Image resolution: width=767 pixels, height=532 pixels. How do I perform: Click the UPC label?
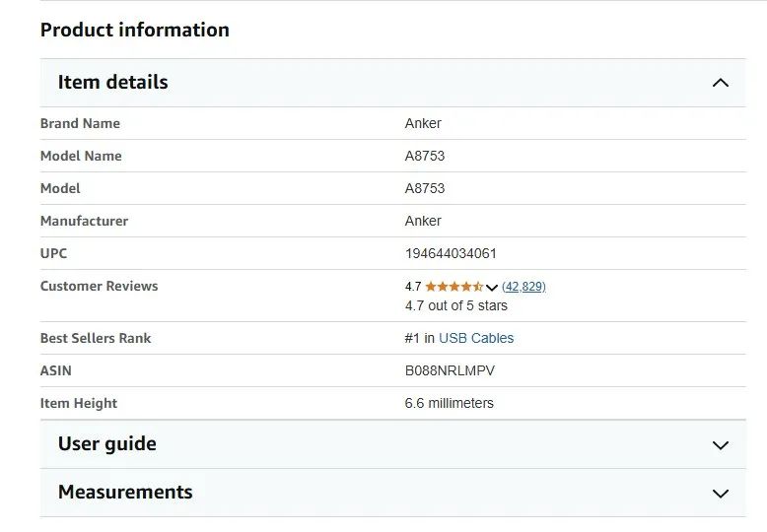click(x=53, y=253)
